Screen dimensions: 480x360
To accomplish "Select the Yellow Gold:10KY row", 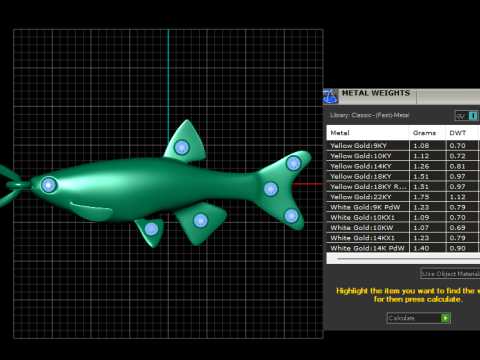I will pyautogui.click(x=402, y=156).
